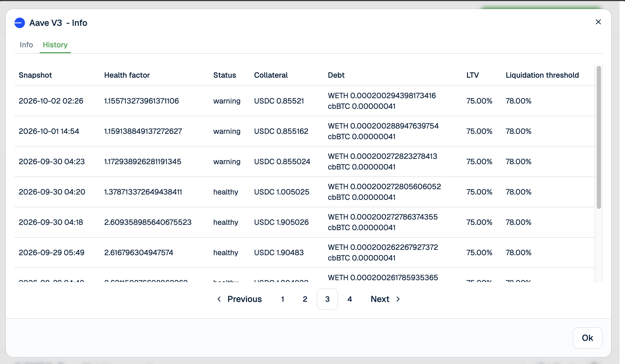Click health factor 1.172938926281191345
The height and width of the screenshot is (364, 625).
coord(143,162)
